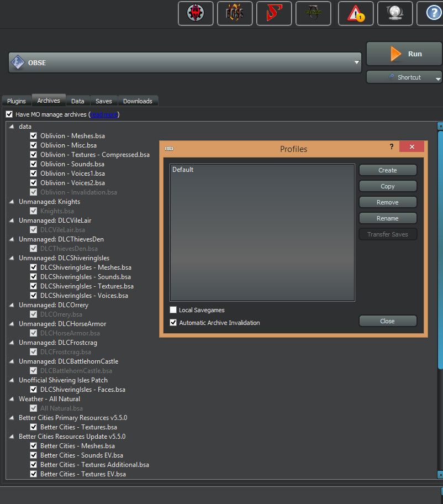
Task: Select Better Cities - Textures Additional.bsa text
Action: coord(95,464)
